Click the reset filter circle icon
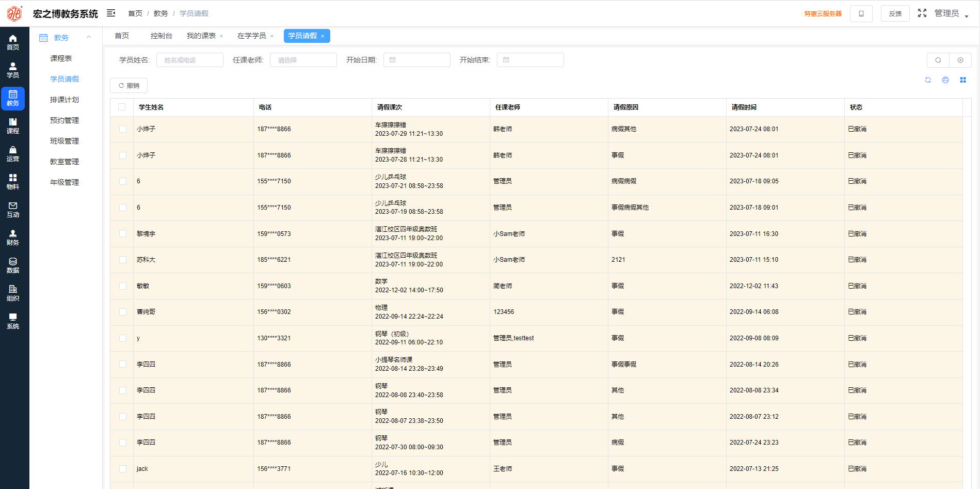Viewport: 980px width, 489px height. point(960,60)
